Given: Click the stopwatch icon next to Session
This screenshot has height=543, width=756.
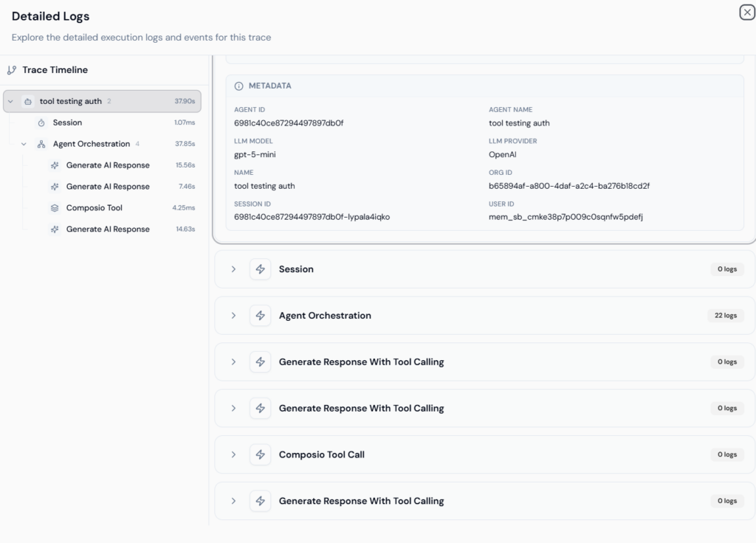Looking at the screenshot, I should (41, 122).
